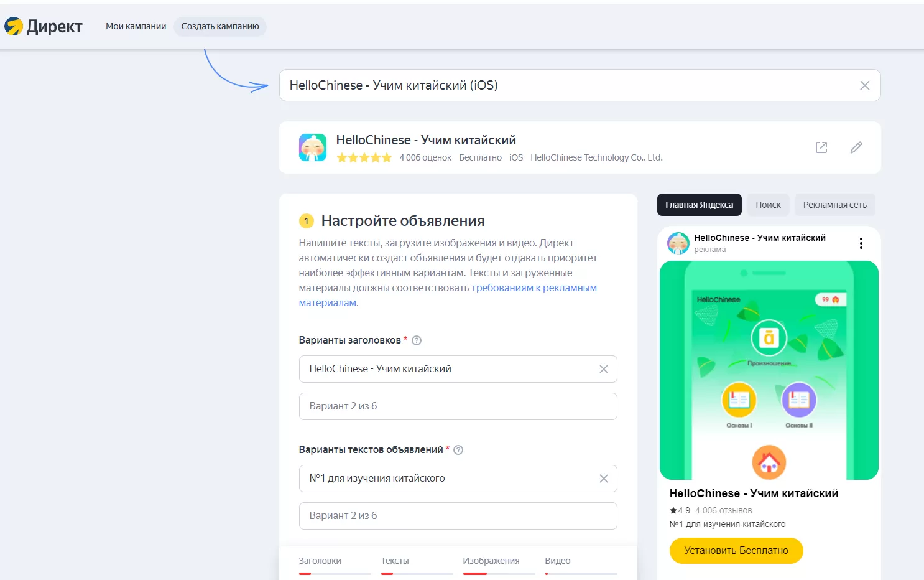Click №1 для изучения китайского preview text
The height and width of the screenshot is (580, 924).
pyautogui.click(x=728, y=524)
